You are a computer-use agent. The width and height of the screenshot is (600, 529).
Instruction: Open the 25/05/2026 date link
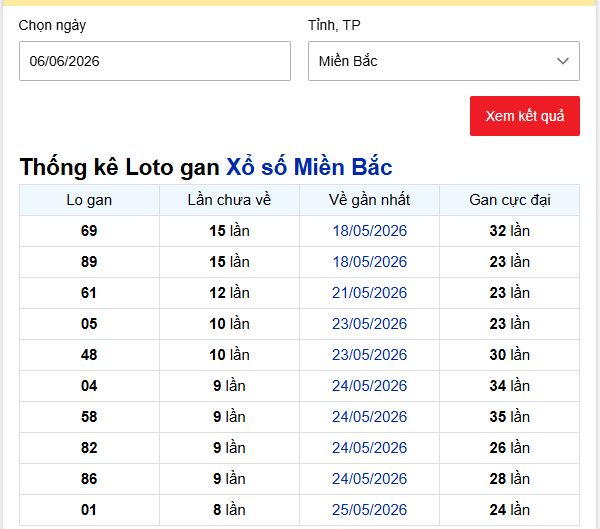pos(369,510)
